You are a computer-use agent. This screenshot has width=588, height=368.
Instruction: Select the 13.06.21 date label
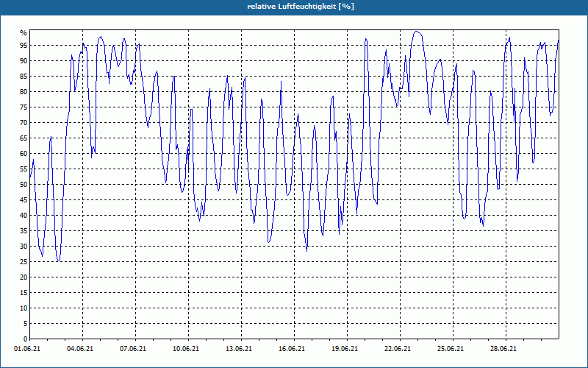click(x=239, y=349)
